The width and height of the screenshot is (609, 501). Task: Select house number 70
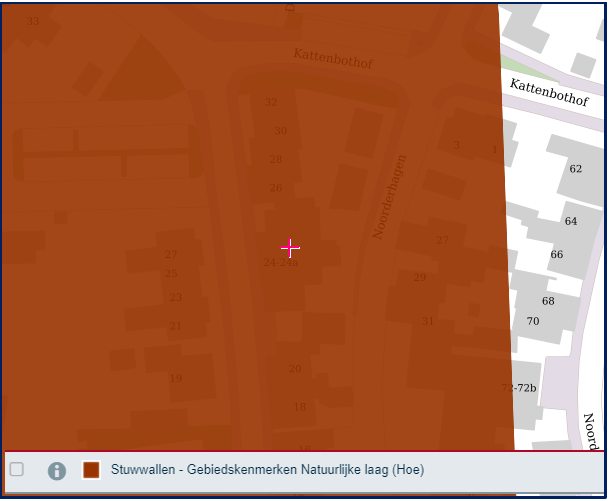533,321
